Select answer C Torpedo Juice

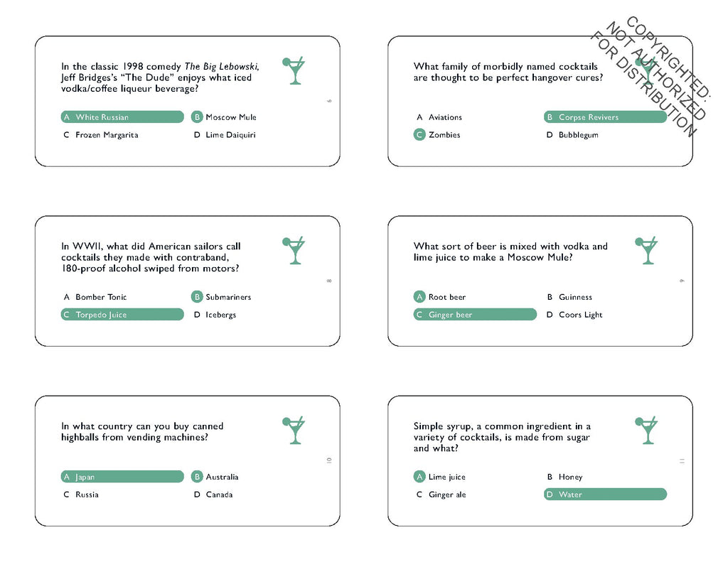point(122,314)
